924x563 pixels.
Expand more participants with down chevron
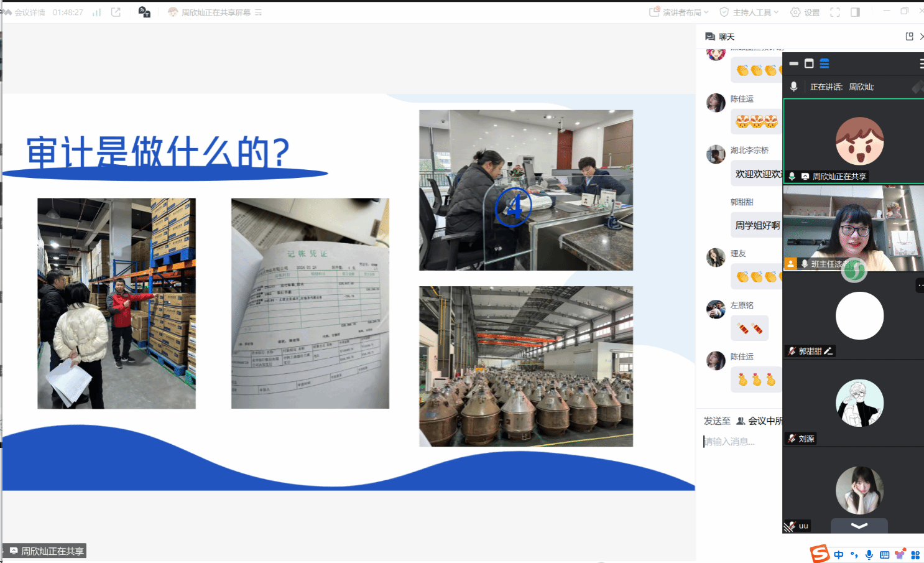[859, 526]
